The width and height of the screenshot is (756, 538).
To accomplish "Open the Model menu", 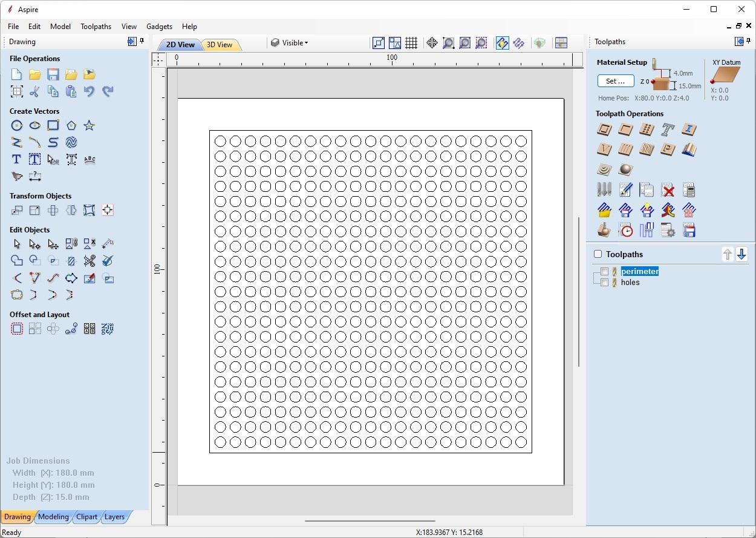I will point(60,27).
